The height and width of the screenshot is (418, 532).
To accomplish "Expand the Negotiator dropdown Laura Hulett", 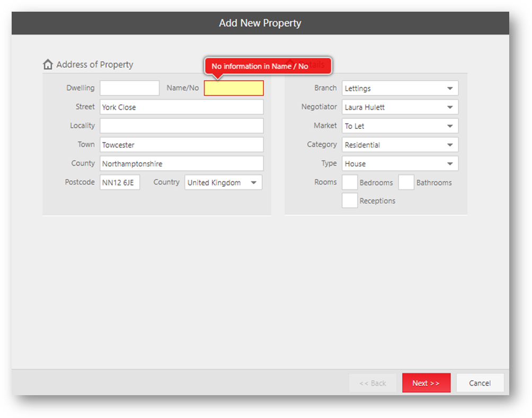I will coord(400,107).
